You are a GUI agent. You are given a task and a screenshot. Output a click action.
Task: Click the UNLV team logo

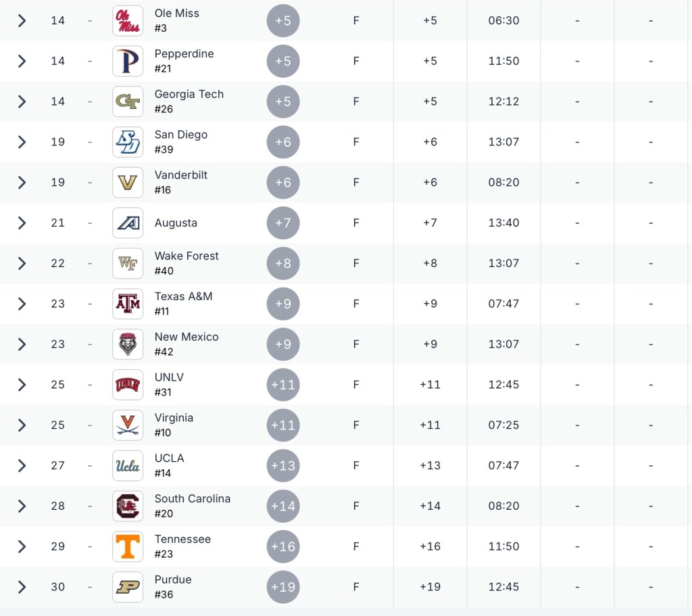[x=128, y=385]
